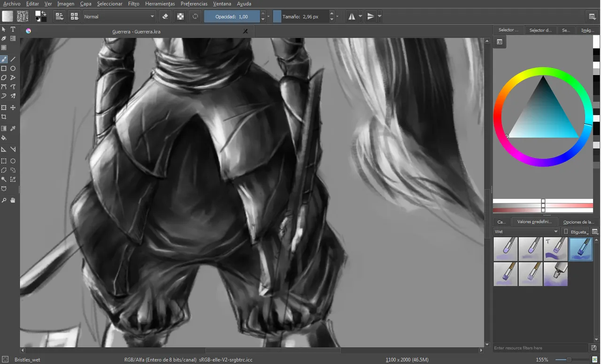Select the Fill bucket tool
Screen dimensions: 601x364
[4, 138]
